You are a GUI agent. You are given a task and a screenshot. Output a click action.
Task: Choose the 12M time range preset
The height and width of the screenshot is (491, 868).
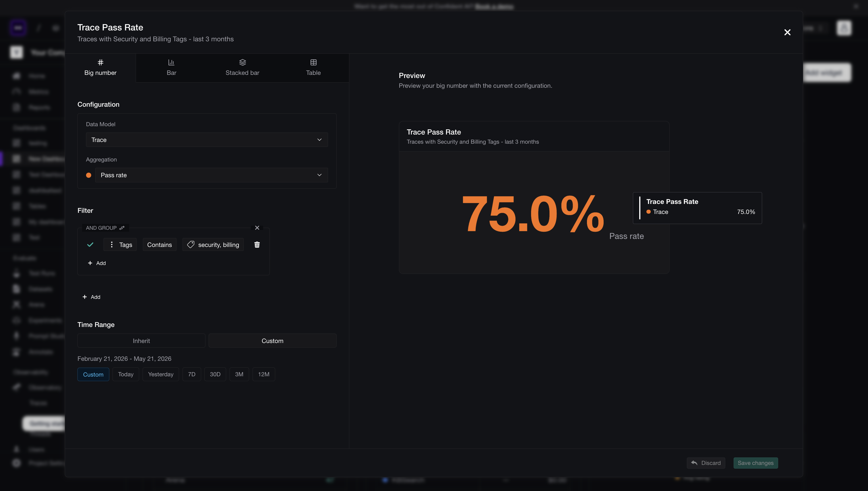point(263,374)
